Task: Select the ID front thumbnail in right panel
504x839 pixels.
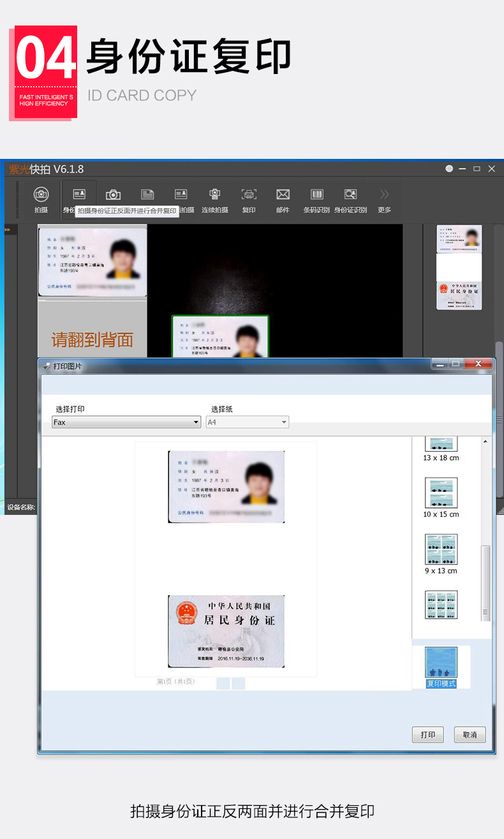Action: tap(459, 239)
